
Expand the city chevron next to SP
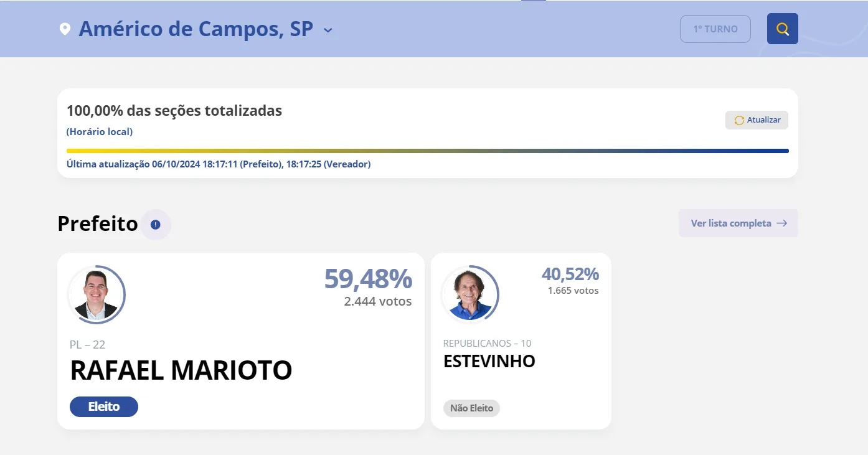pos(328,30)
